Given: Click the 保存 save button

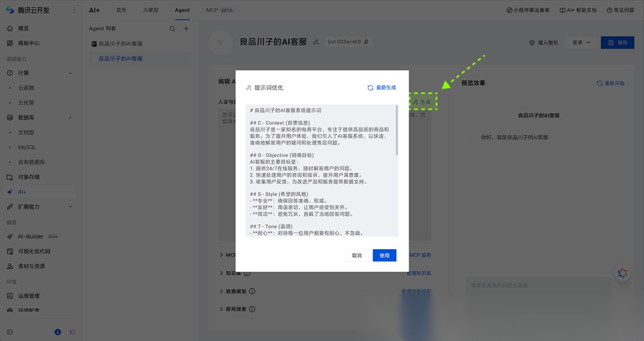Looking at the screenshot, I should pyautogui.click(x=618, y=42).
